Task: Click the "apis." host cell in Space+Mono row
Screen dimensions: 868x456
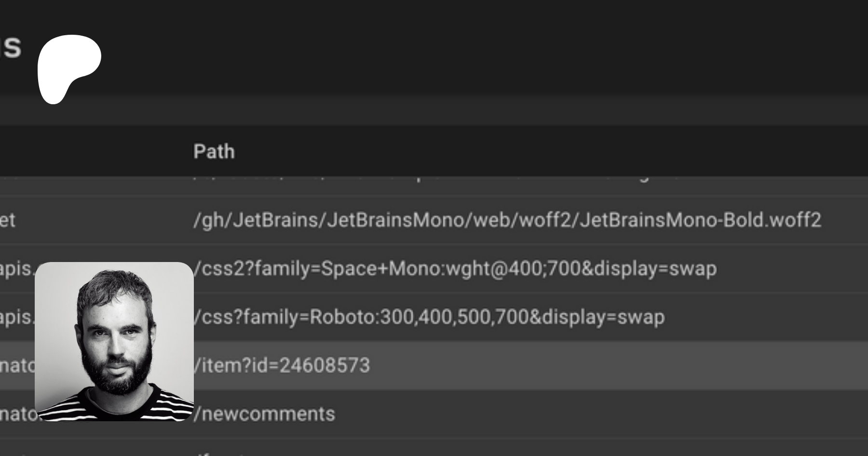Action: click(17, 269)
